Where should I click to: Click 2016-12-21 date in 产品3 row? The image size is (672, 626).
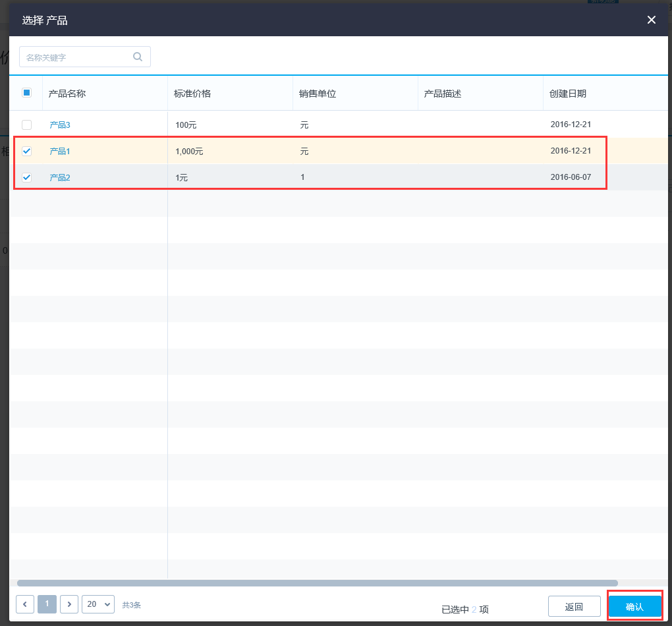click(571, 125)
